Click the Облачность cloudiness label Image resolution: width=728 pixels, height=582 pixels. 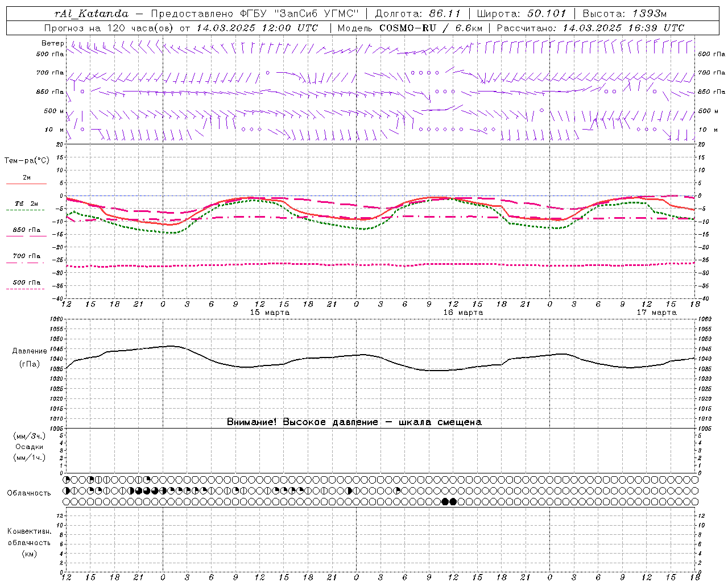coord(29,493)
